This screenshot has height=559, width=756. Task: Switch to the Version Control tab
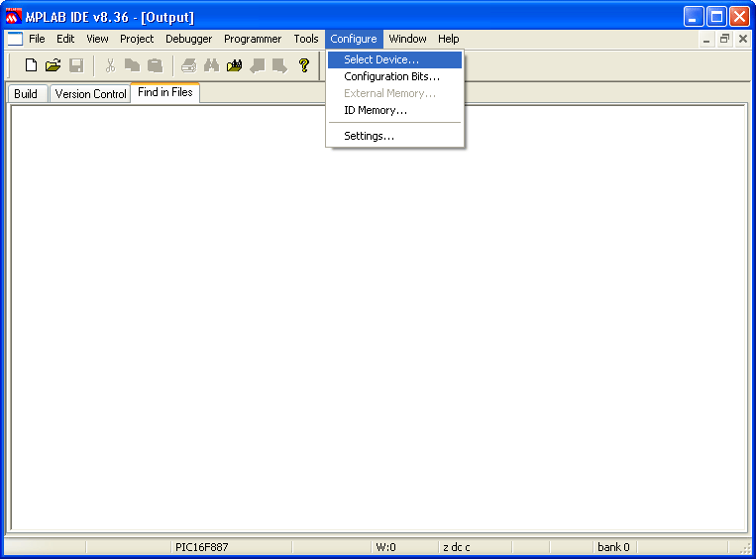90,93
